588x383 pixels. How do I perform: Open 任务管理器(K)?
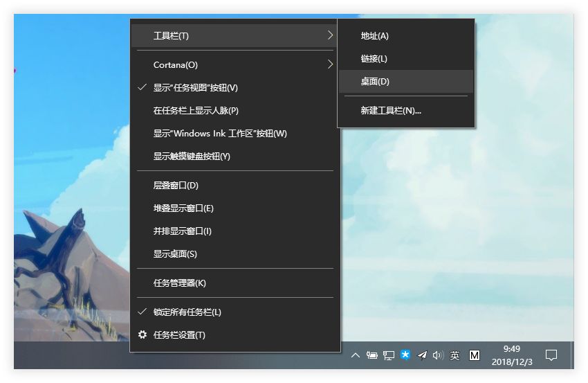click(235, 283)
